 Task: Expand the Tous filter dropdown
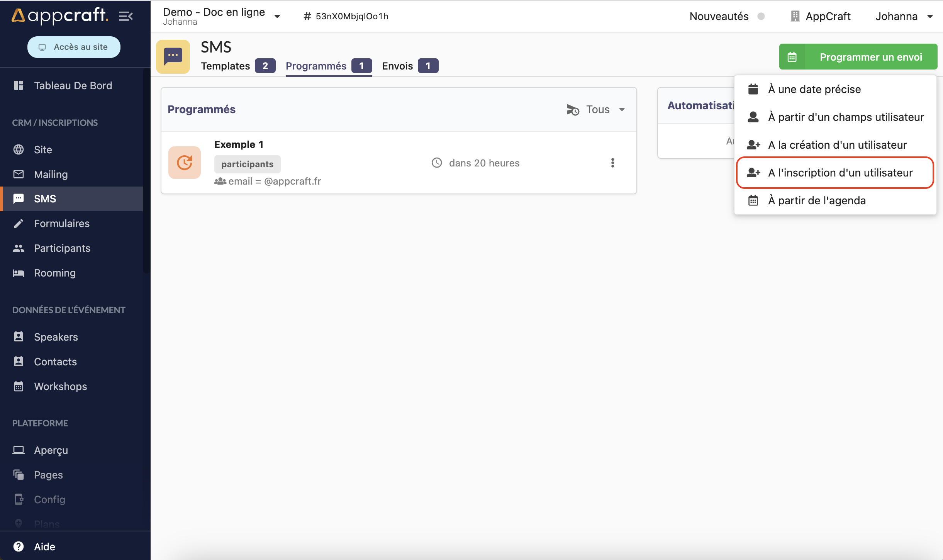click(x=603, y=109)
